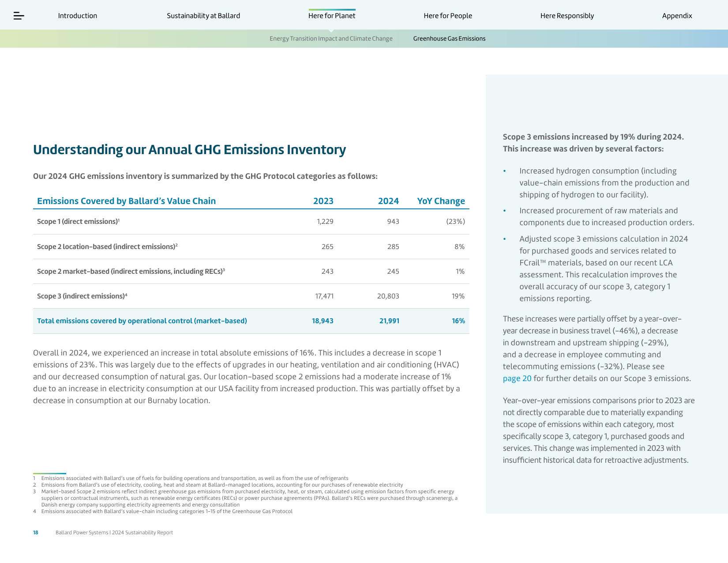This screenshot has width=728, height=563.
Task: Click the Emissions Covered by Ballard's Value Chain header
Action: [x=126, y=201]
